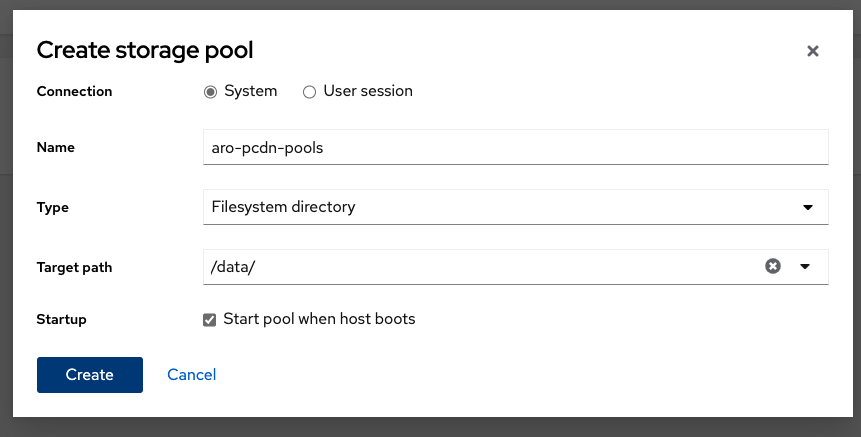Image resolution: width=861 pixels, height=437 pixels.
Task: Click the Cancel link
Action: (191, 375)
